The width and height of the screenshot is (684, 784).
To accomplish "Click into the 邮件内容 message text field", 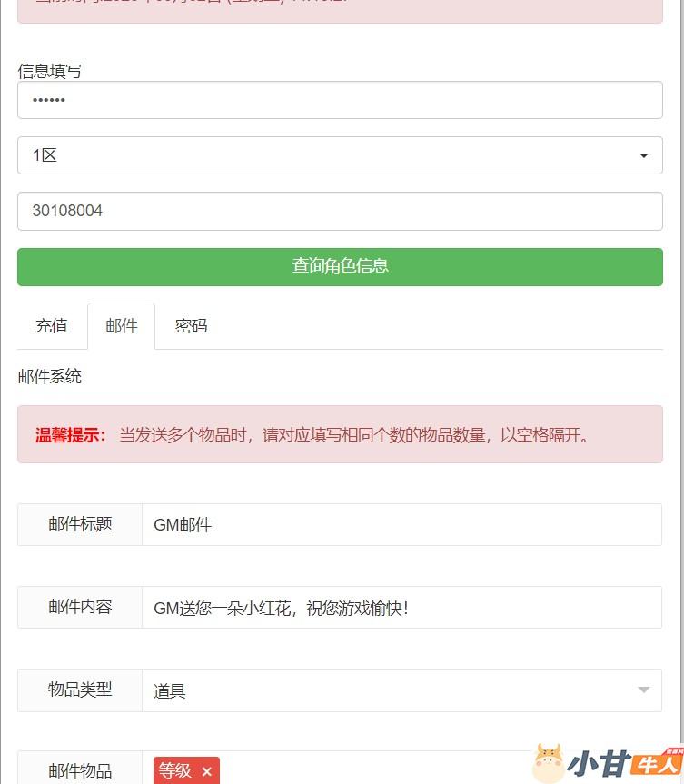I will click(x=400, y=608).
